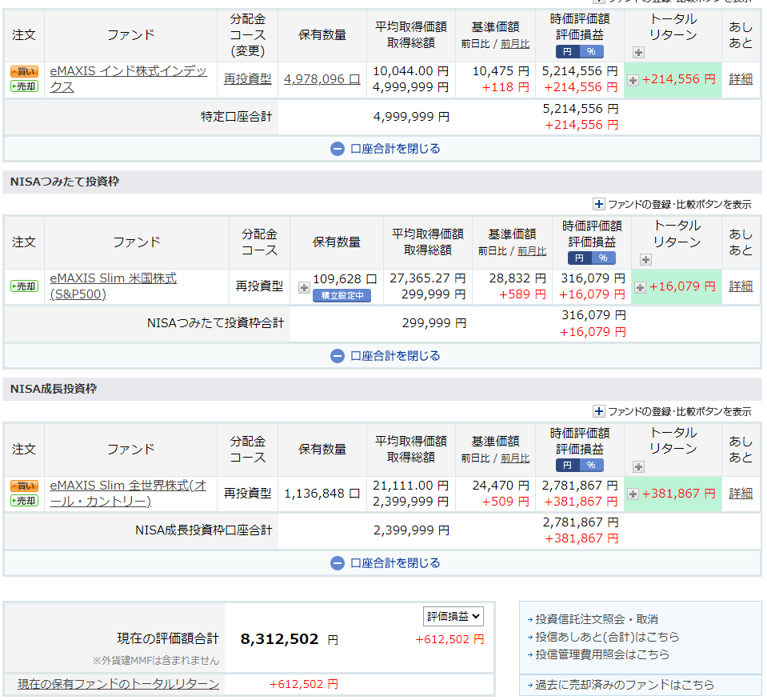Click 売却 button for eMAXIS Slim 全世界株式
The width and height of the screenshot is (767, 700).
click(24, 501)
